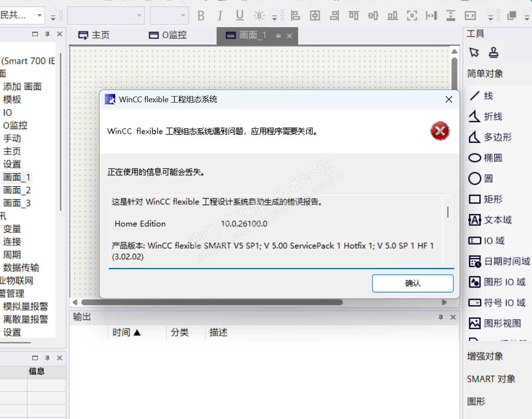Screen dimensions: 532x419
Task: Click 确认 in the error dialog
Action: [x=413, y=283]
